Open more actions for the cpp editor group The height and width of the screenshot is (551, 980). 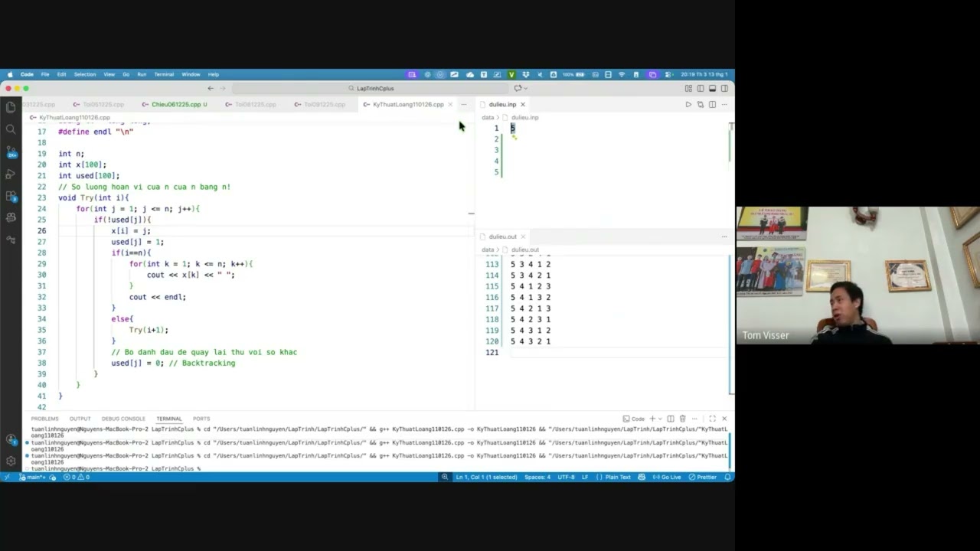(x=463, y=104)
